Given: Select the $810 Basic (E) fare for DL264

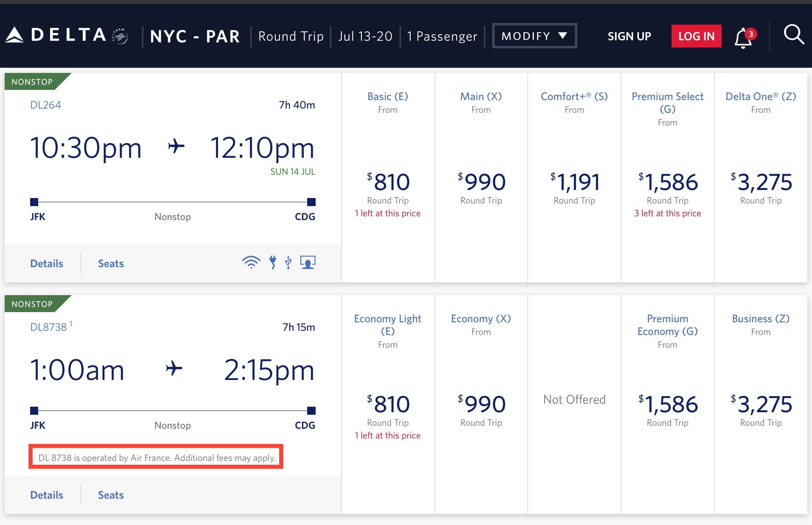Looking at the screenshot, I should coord(388,182).
